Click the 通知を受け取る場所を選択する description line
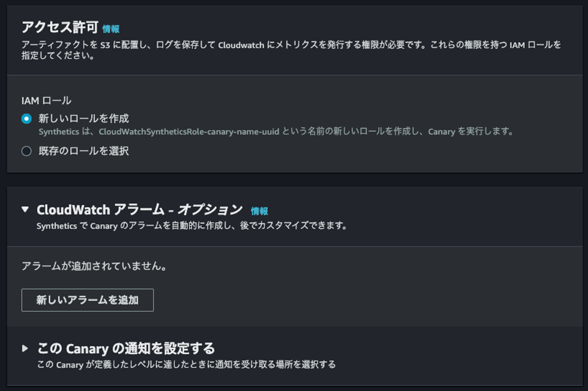 pyautogui.click(x=186, y=364)
